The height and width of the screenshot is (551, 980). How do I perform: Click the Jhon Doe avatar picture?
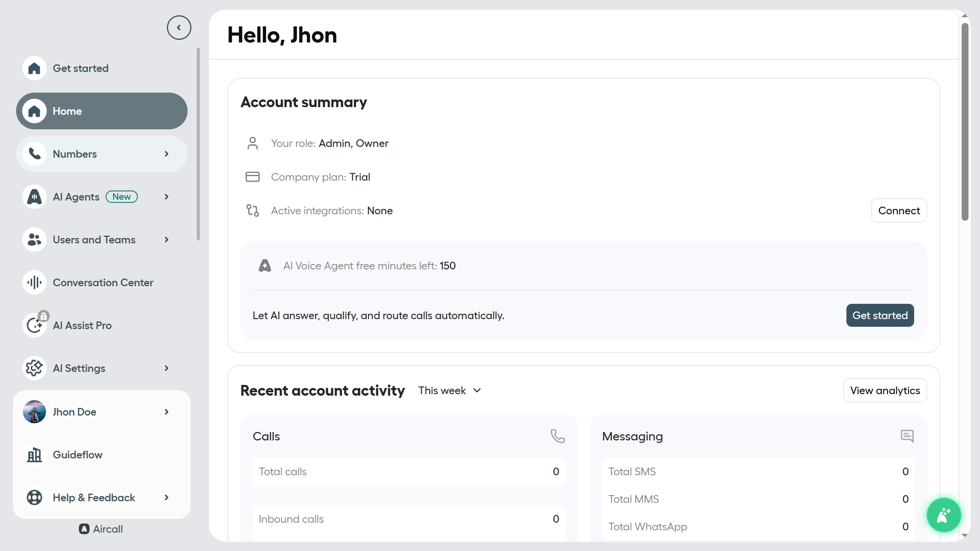[34, 412]
